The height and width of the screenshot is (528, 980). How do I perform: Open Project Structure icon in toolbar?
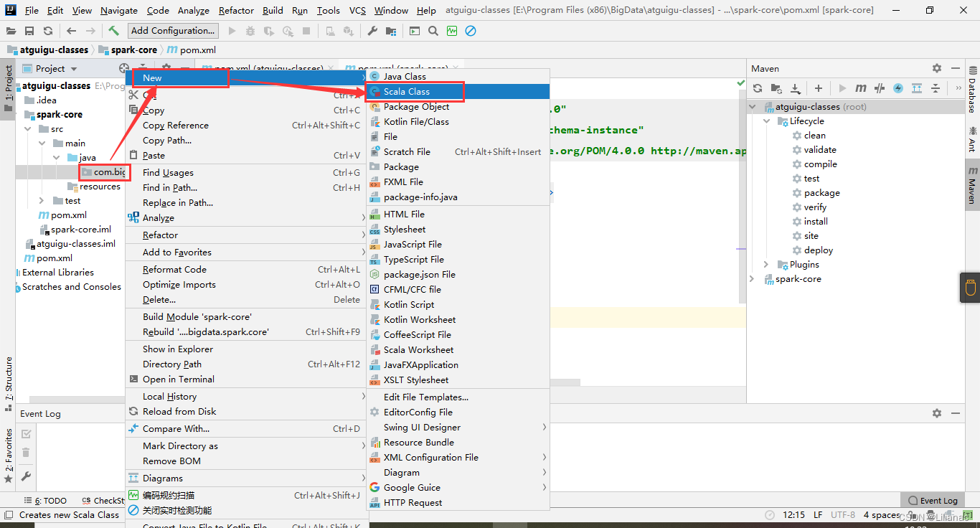click(x=390, y=31)
